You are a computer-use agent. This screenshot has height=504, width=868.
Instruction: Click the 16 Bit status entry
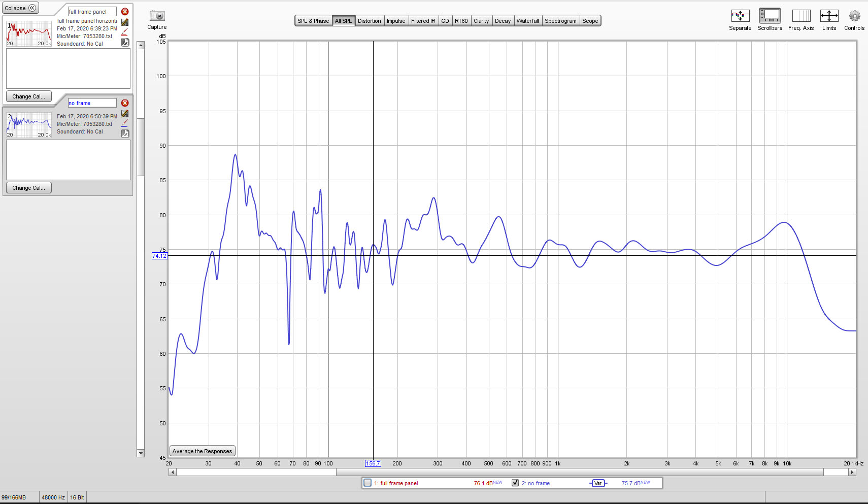click(77, 497)
